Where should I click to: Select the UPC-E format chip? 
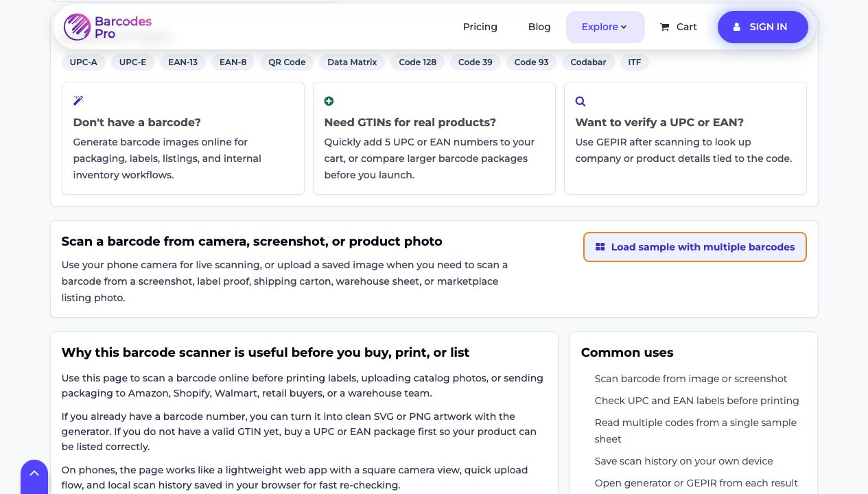tap(132, 62)
